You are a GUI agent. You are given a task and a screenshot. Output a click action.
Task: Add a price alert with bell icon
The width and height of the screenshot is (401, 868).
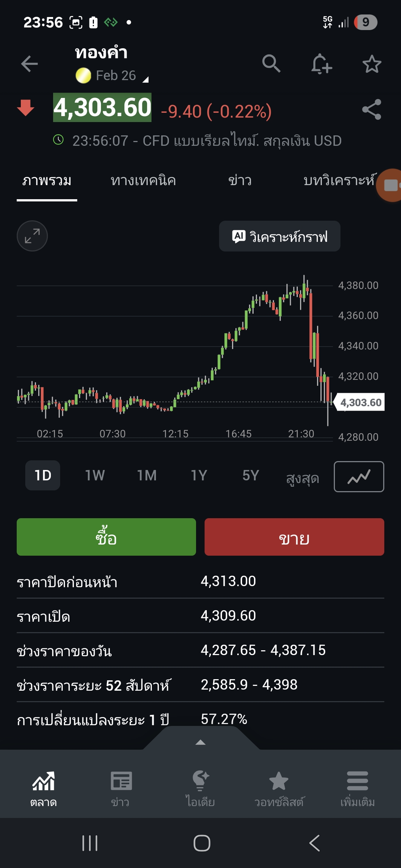pos(321,64)
